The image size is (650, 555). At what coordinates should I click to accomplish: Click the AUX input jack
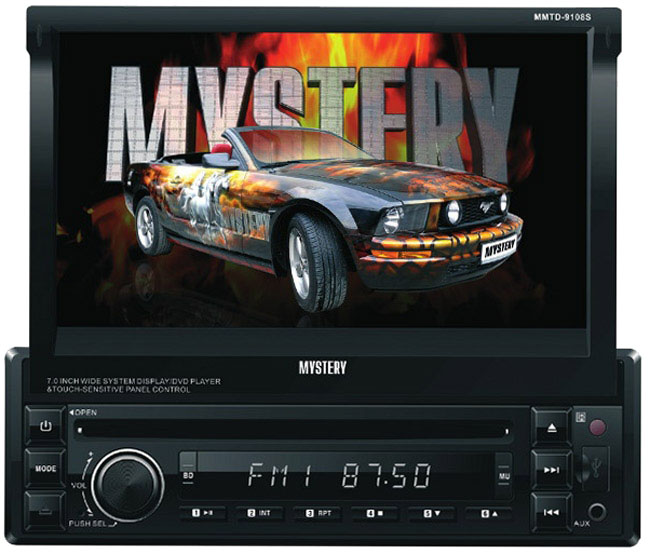coord(598,510)
